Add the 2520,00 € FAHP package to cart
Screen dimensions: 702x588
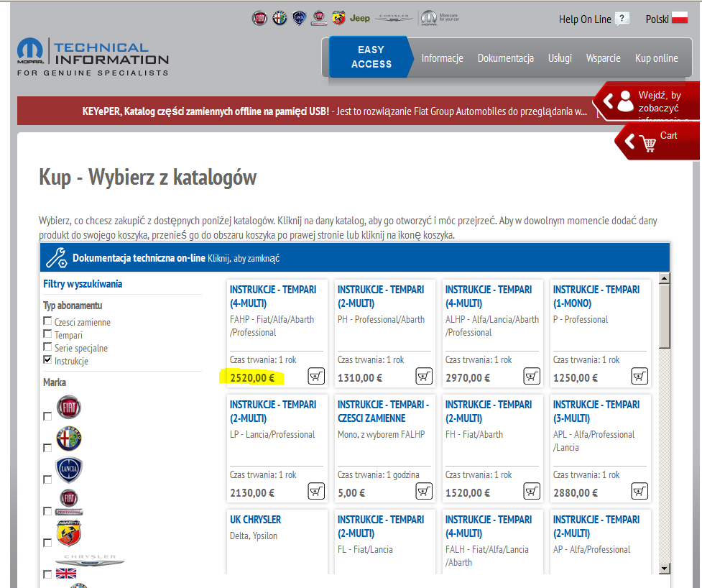tap(316, 376)
